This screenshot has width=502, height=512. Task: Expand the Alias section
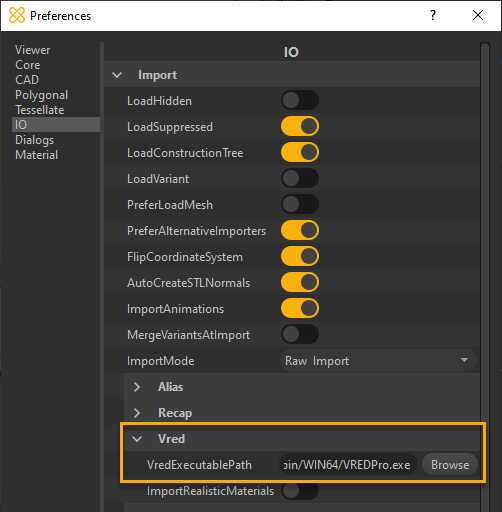coord(137,387)
